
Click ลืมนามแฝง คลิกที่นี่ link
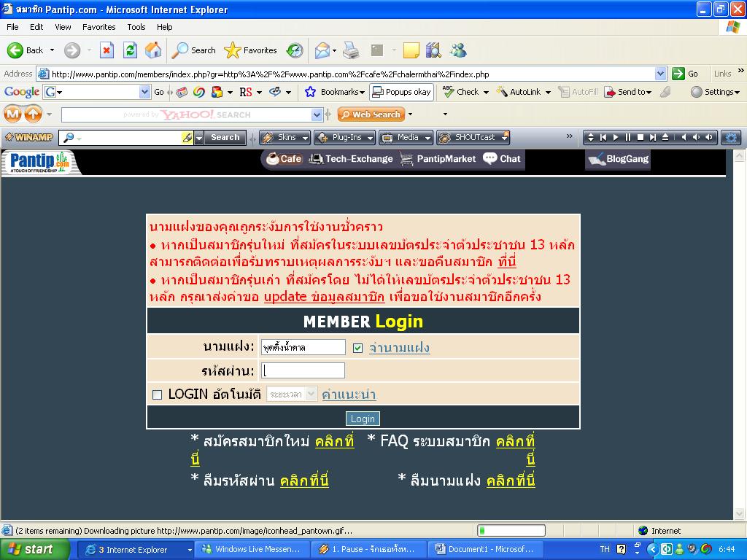(510, 481)
